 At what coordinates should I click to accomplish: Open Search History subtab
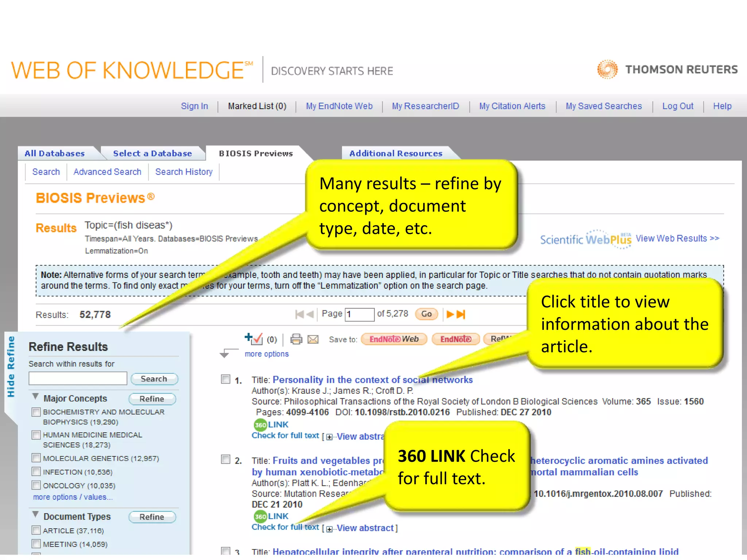184,172
